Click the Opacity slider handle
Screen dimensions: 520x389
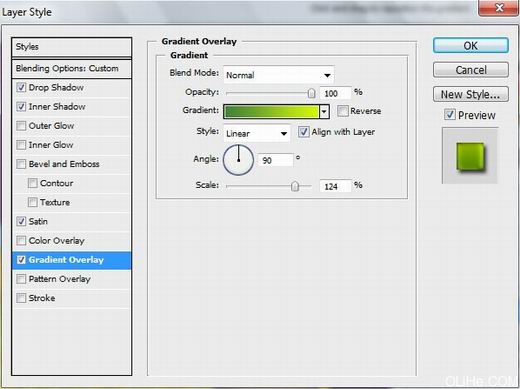311,93
